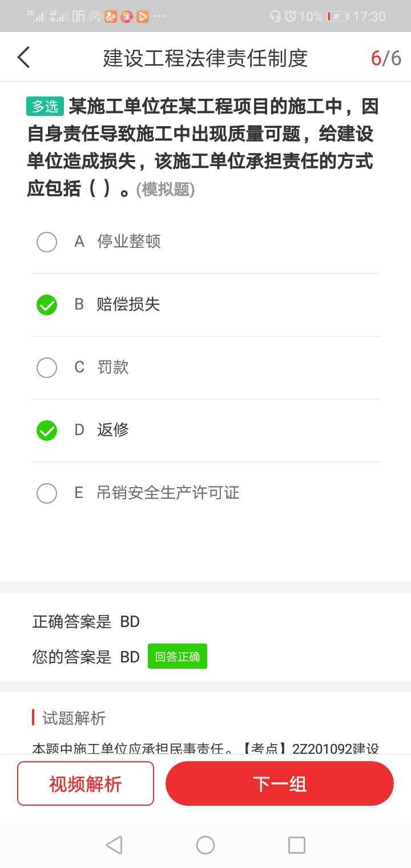The width and height of the screenshot is (411, 868).
Task: Tap the alarm clock status icon
Action: point(291,17)
